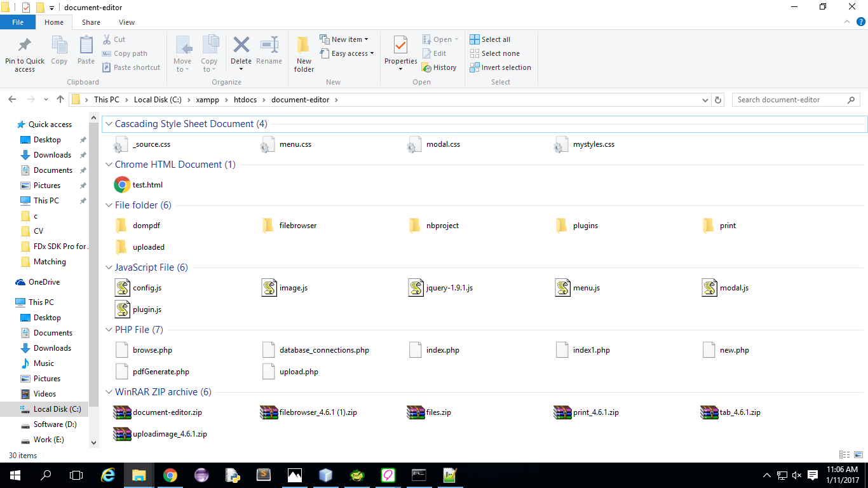Select the plugins folder
Viewport: 868px width, 488px height.
coord(576,226)
